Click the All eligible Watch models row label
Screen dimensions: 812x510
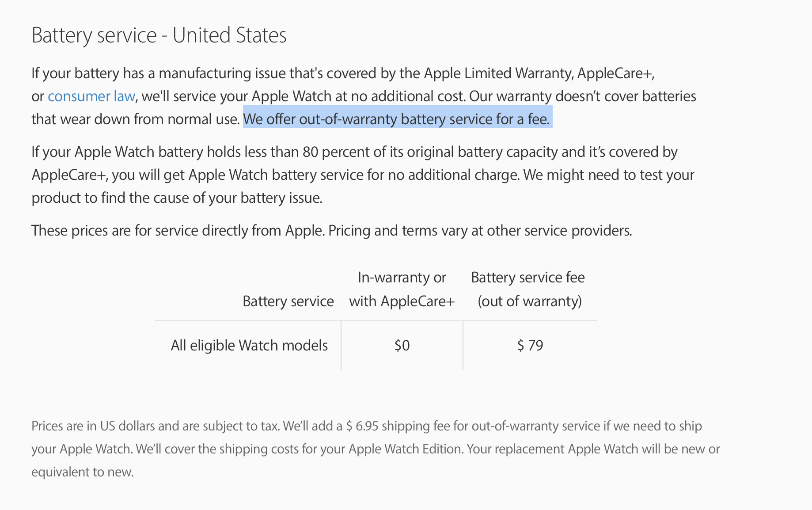coord(249,345)
